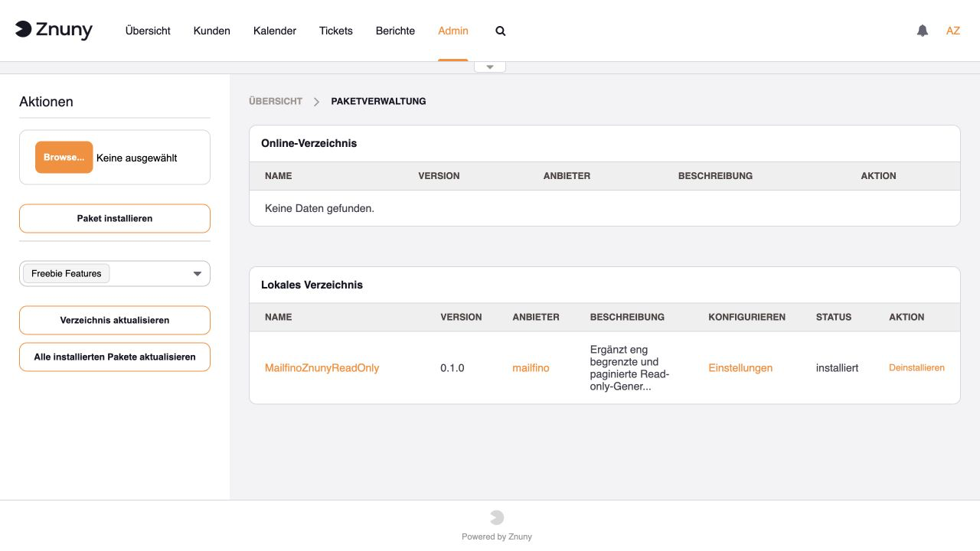Click the PAKETVERWALTUNG breadcrumb
The width and height of the screenshot is (980, 551).
click(x=379, y=101)
